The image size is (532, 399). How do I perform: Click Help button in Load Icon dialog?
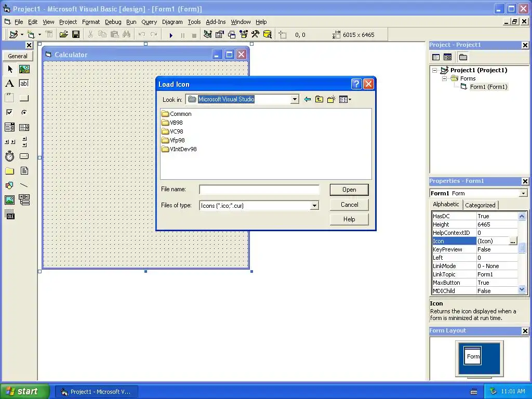pos(349,219)
